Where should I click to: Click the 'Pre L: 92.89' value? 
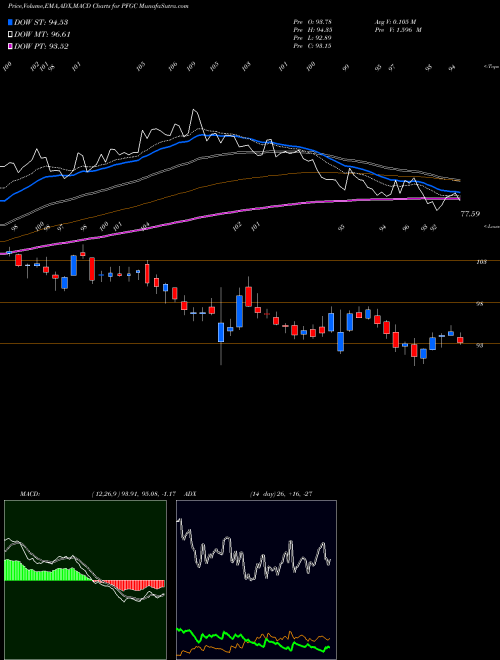click(312, 38)
